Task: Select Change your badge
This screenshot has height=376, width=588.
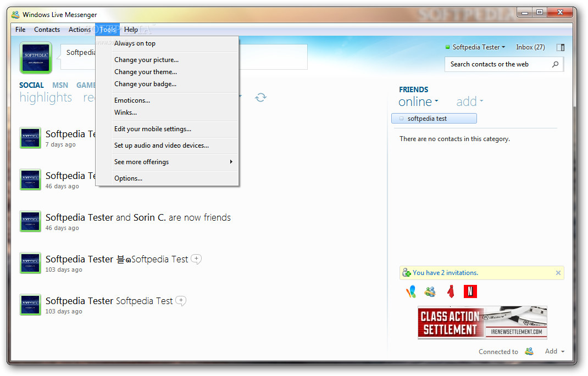Action: [167, 84]
